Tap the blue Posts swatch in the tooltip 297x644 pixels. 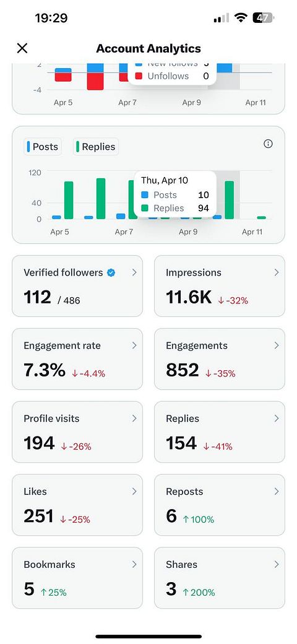tap(144, 195)
